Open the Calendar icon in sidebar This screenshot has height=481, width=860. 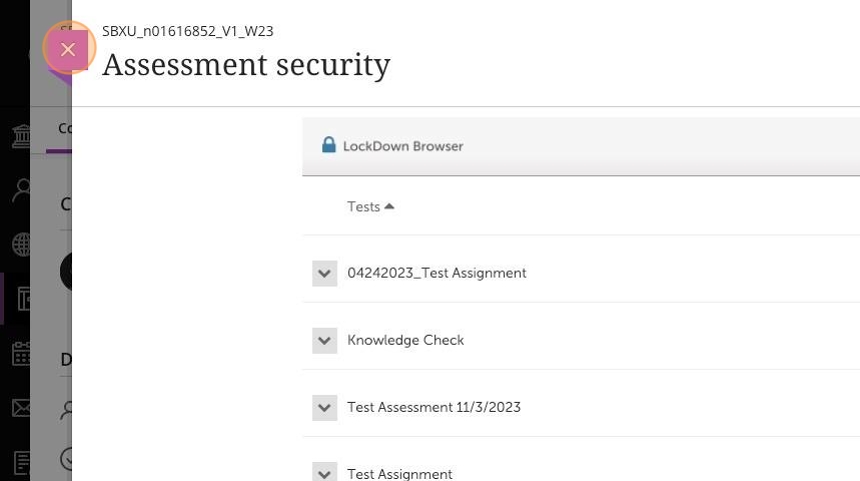pyautogui.click(x=20, y=353)
